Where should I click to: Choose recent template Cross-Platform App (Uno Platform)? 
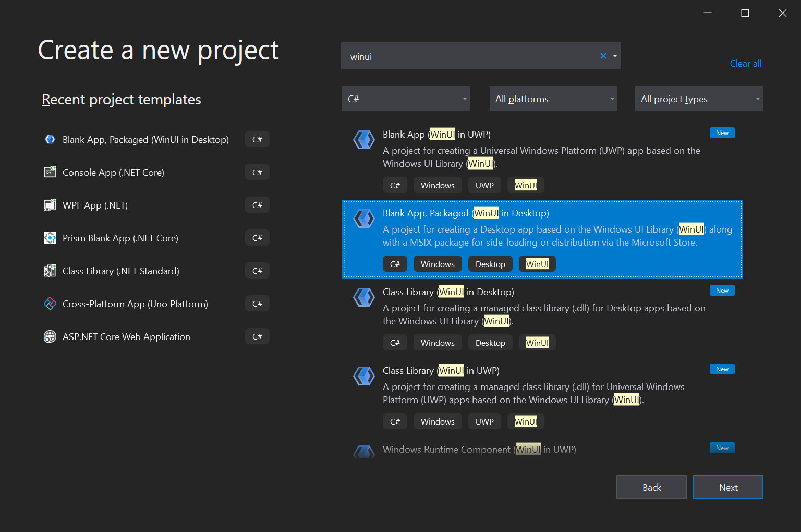pos(156,304)
